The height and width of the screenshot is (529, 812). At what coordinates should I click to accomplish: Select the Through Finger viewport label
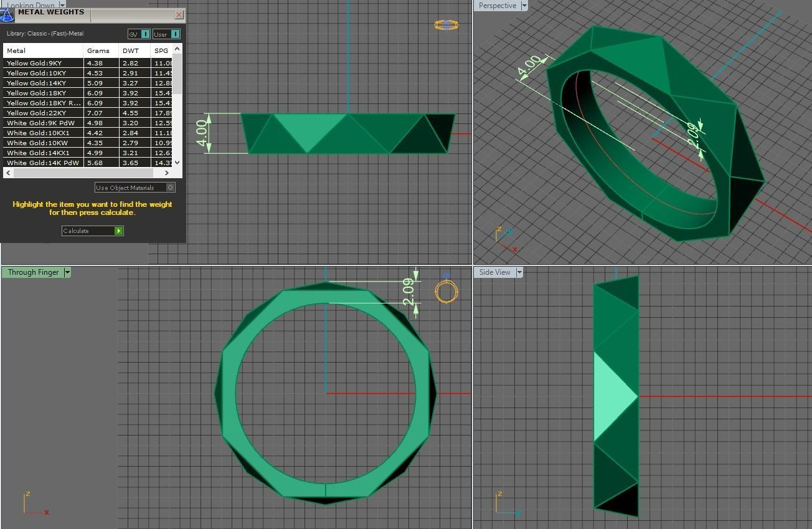coord(33,272)
